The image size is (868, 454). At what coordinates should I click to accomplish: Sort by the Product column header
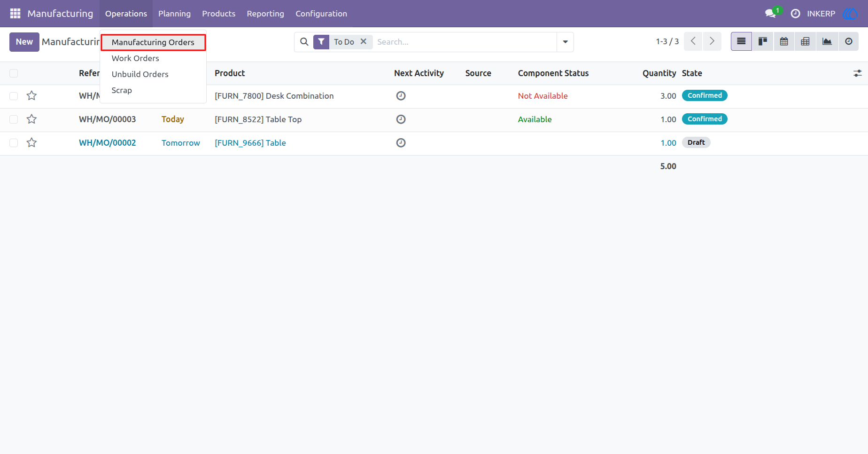pyautogui.click(x=230, y=73)
